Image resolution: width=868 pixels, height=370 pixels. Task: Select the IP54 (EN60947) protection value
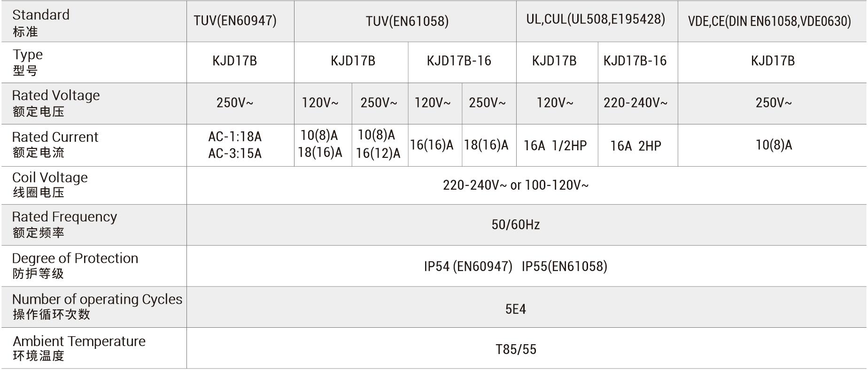468,266
